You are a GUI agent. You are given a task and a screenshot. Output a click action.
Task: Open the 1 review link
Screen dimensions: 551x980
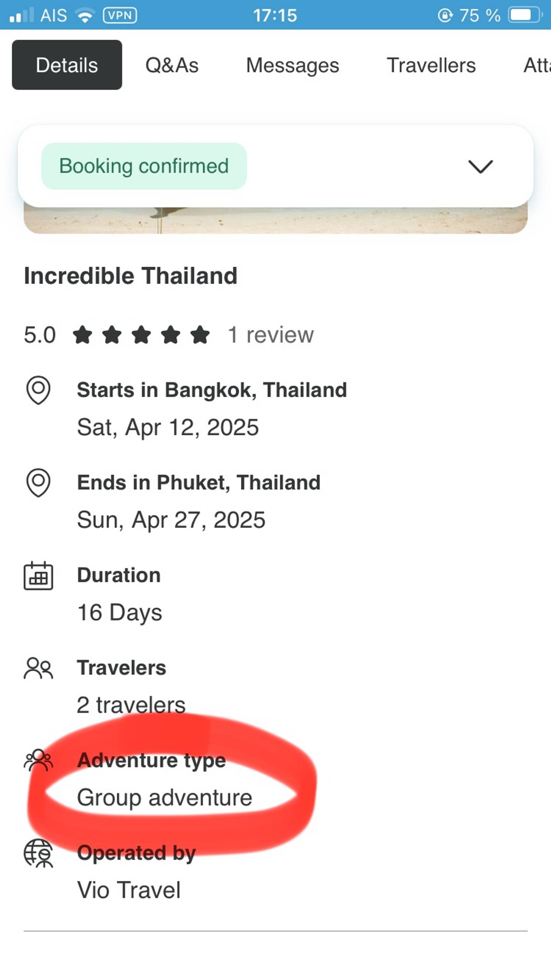pos(271,335)
